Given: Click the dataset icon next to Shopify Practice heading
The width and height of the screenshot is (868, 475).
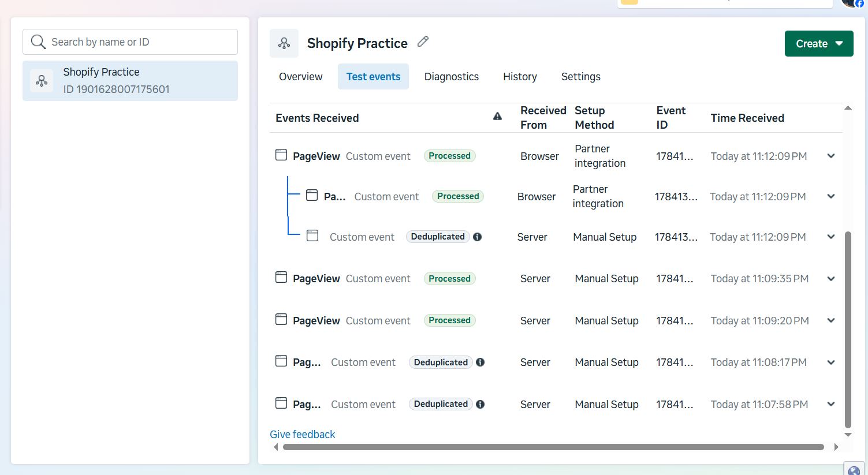Looking at the screenshot, I should click(284, 43).
